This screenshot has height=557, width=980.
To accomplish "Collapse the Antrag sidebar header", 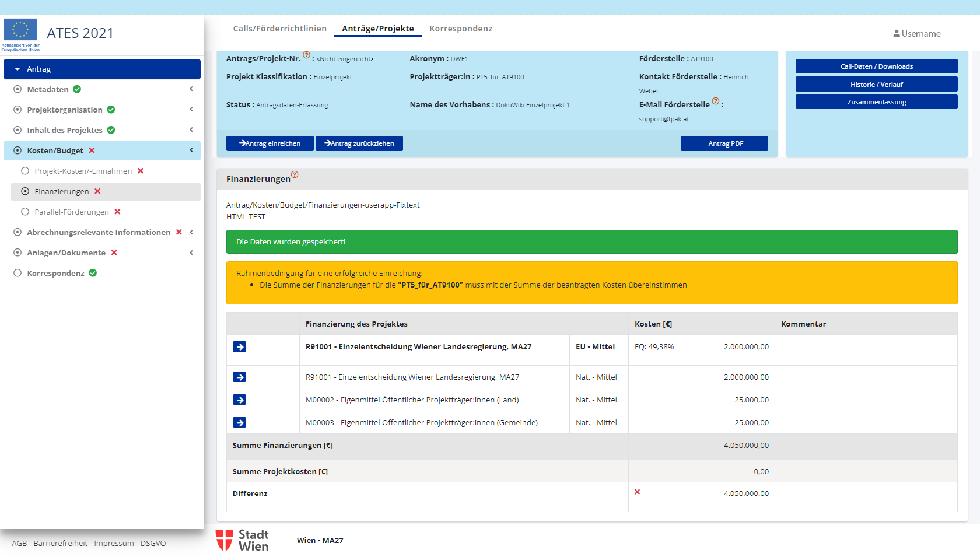I will (17, 69).
